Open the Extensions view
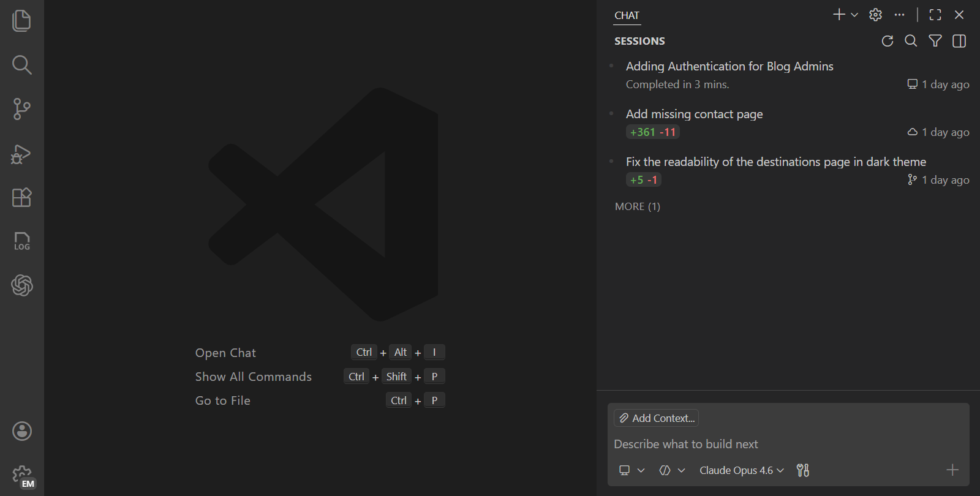This screenshot has height=496, width=980. (22, 197)
